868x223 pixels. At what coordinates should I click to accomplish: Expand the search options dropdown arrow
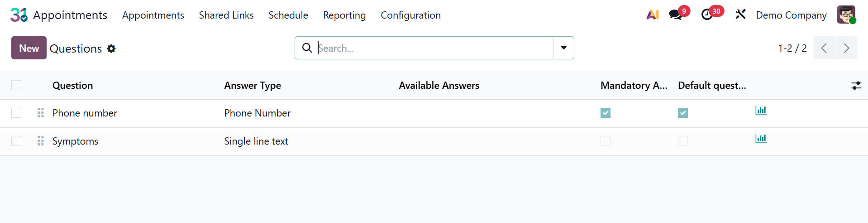563,48
